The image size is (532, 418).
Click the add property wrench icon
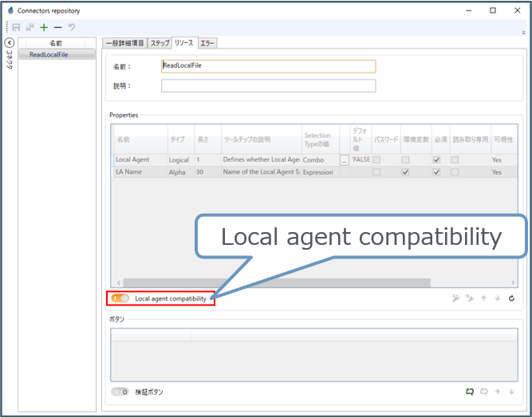pos(455,298)
